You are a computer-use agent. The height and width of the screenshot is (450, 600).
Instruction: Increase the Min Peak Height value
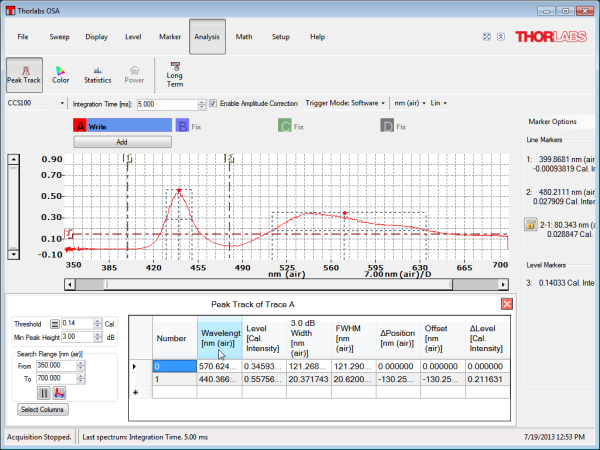pyautogui.click(x=96, y=333)
